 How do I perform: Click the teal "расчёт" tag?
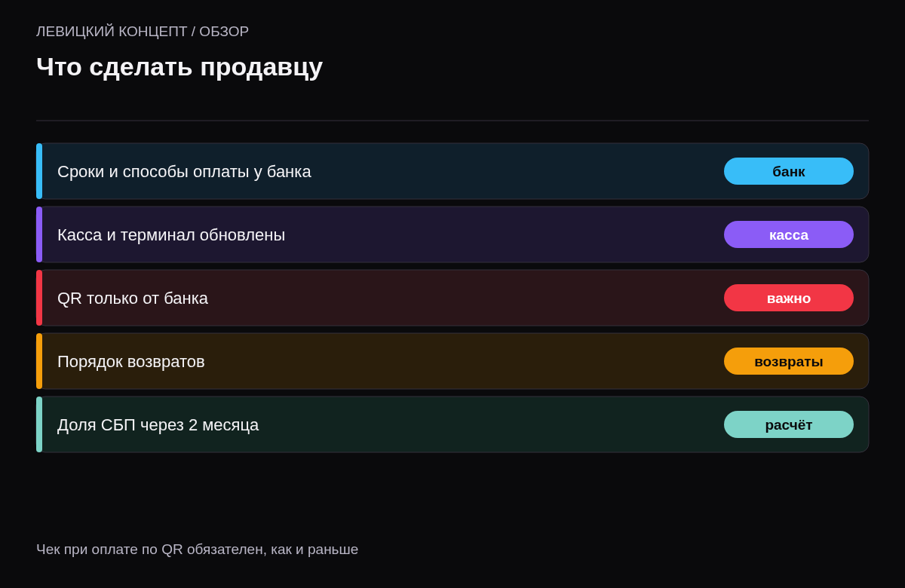[789, 424]
